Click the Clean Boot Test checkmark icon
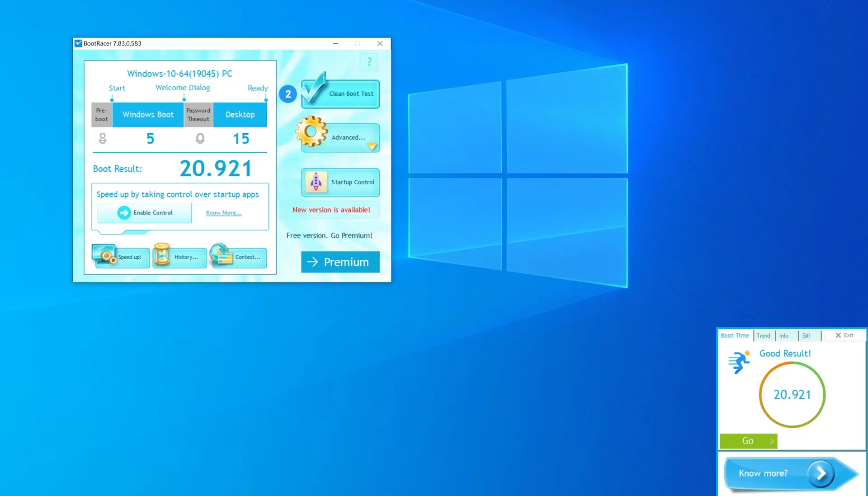 point(313,87)
